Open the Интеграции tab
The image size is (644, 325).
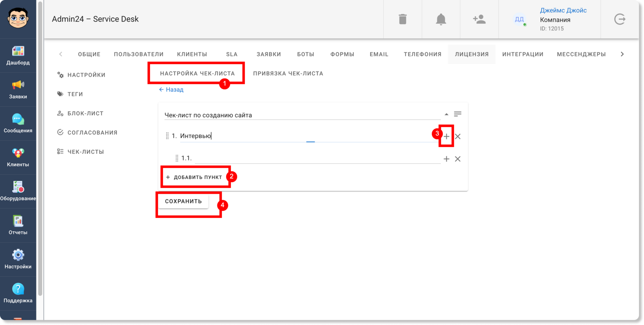[x=523, y=54]
